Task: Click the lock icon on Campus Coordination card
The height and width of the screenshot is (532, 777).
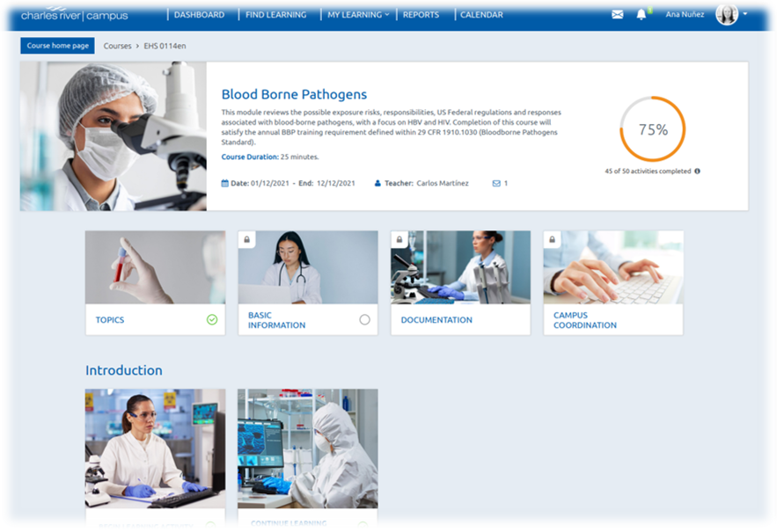Action: (x=553, y=239)
